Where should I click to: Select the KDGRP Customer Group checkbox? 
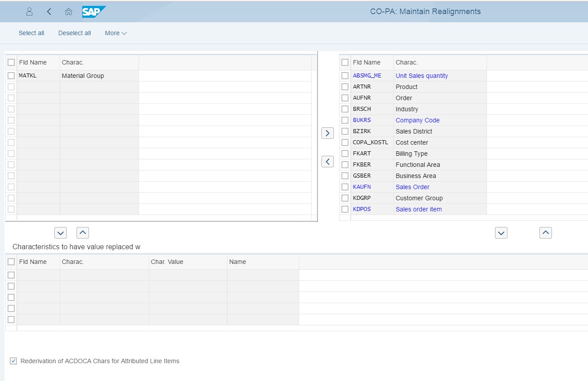click(345, 198)
